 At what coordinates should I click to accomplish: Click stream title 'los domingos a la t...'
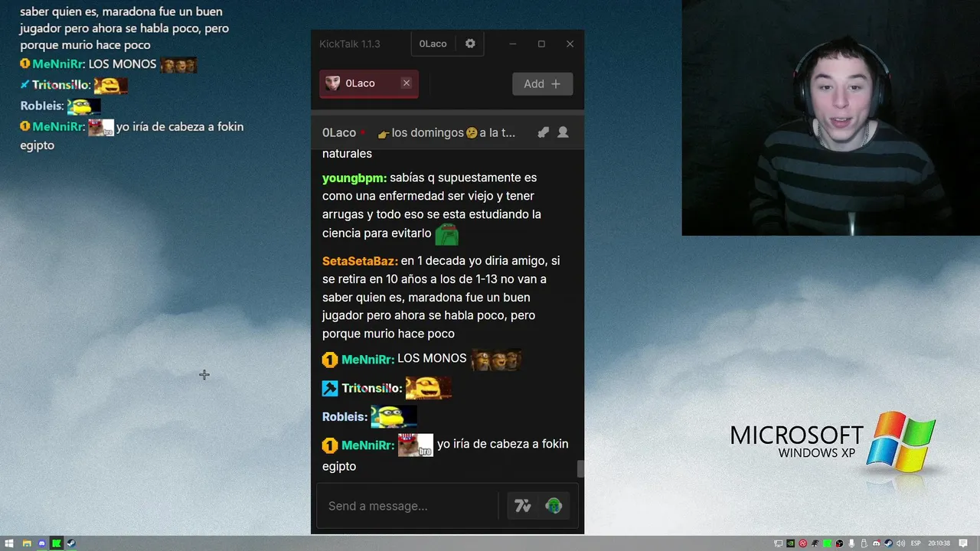pos(446,132)
